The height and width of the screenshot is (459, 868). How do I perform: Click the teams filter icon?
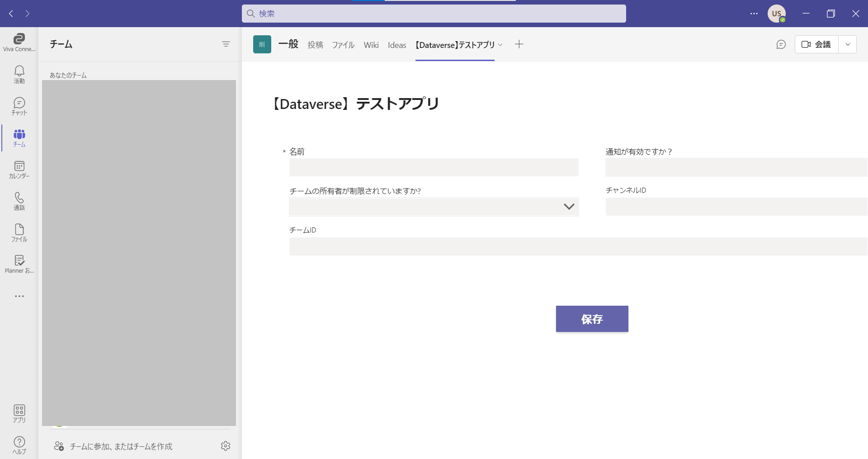[226, 44]
